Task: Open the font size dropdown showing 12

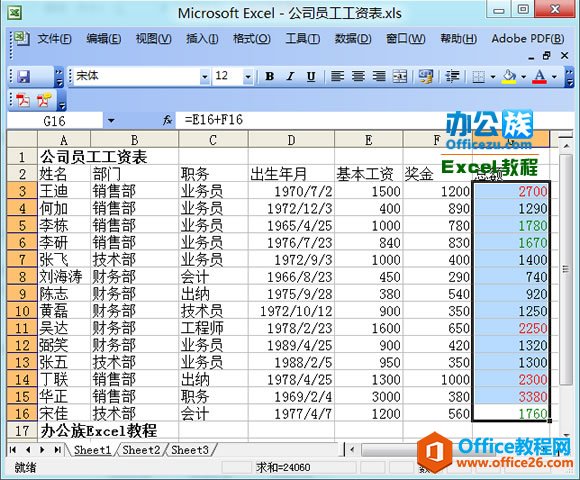Action: click(248, 77)
